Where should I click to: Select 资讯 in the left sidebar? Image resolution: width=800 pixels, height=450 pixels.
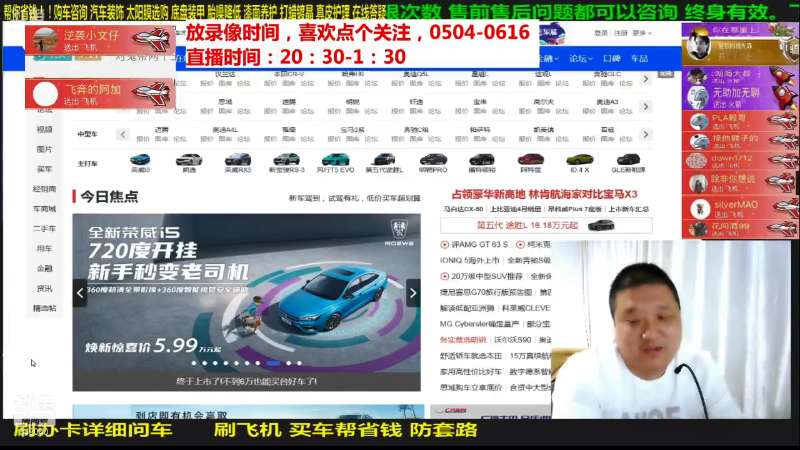(x=44, y=289)
